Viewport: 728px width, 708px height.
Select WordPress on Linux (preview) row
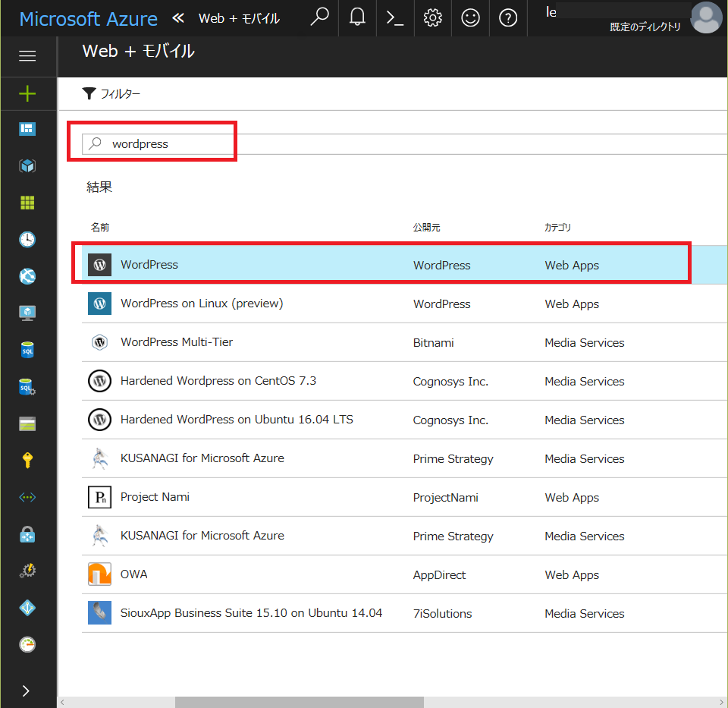click(404, 304)
